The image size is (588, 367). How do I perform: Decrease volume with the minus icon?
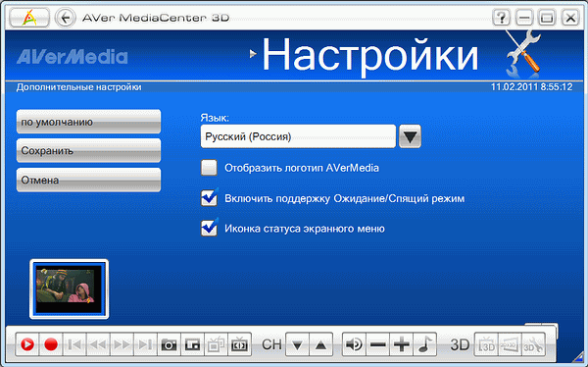click(377, 344)
